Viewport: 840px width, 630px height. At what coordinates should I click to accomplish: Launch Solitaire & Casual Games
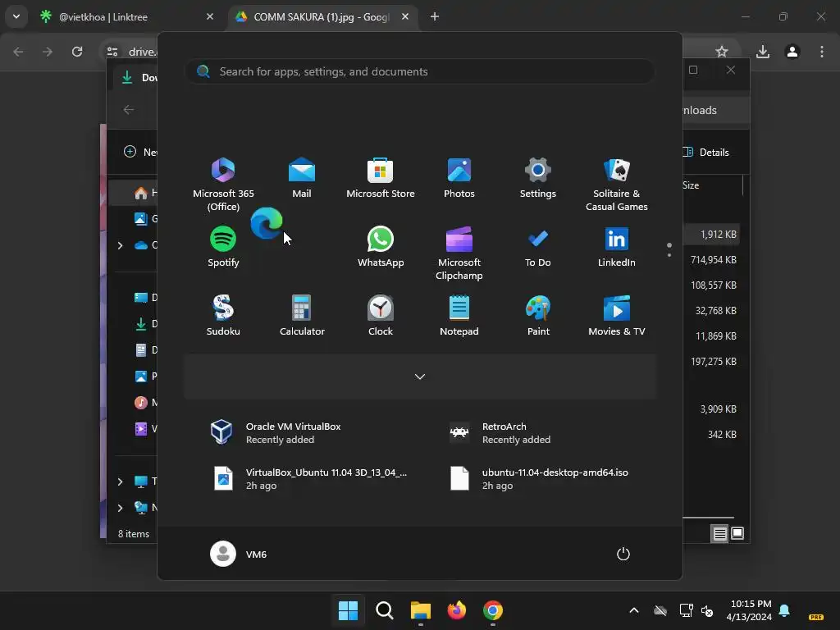point(617,184)
